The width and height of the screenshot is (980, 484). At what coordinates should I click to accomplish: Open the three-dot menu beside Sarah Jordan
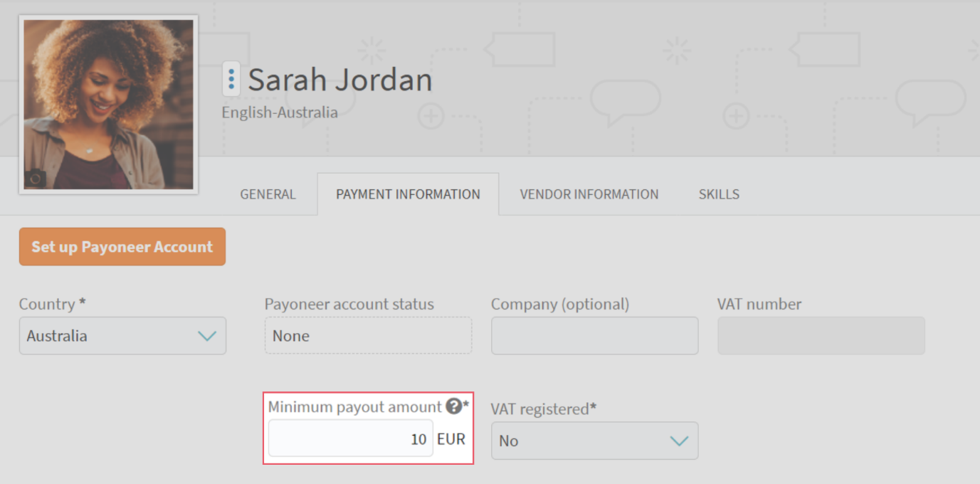[x=231, y=79]
